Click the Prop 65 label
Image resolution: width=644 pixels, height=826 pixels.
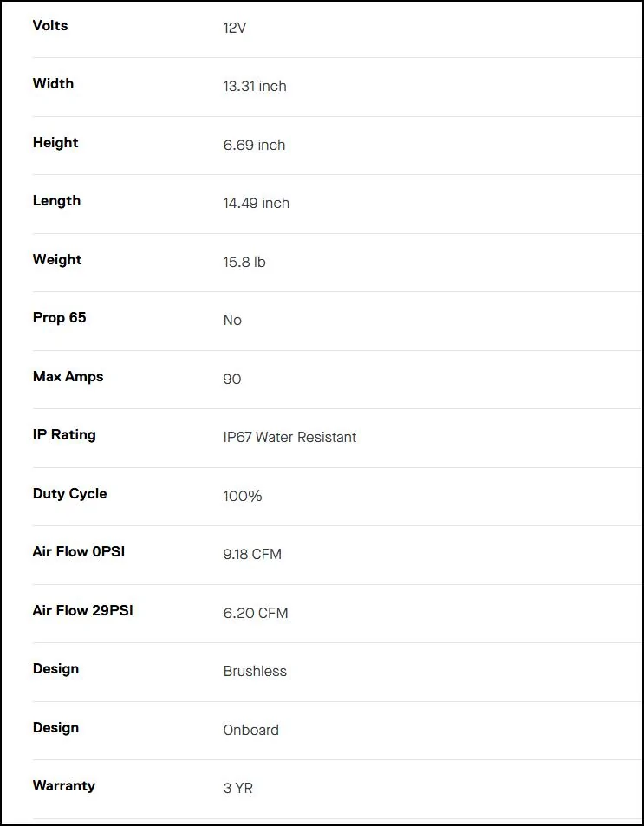pyautogui.click(x=59, y=317)
